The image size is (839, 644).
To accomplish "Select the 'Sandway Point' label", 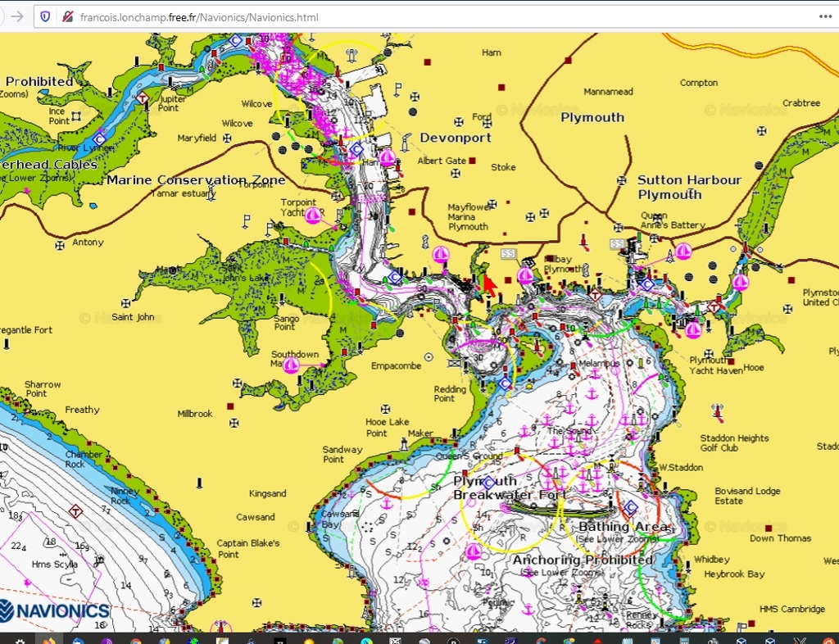I will [342, 454].
